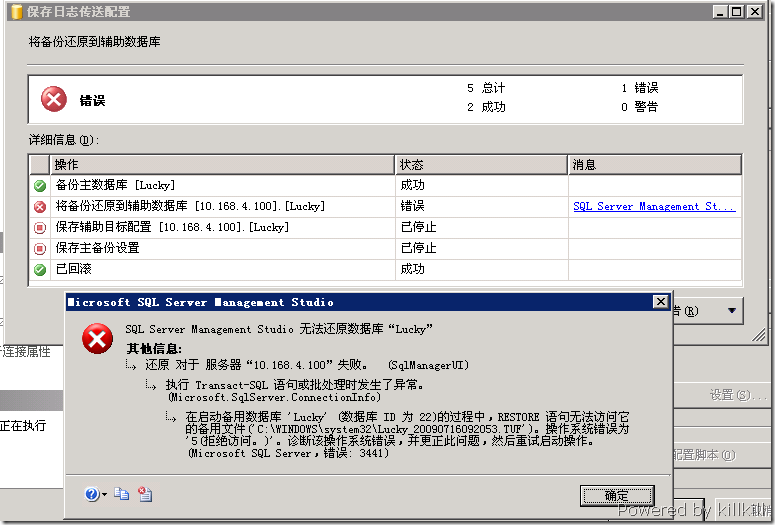Sort by the 消息 column header
775x525 pixels.
(655, 165)
